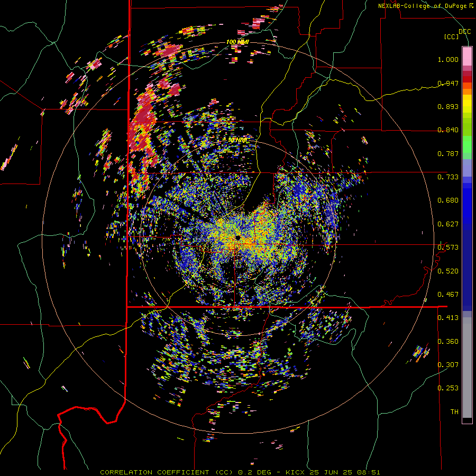This screenshot has height=476, width=476.
Task: Pick the gray swatch on color bar
Action: tap(467, 368)
